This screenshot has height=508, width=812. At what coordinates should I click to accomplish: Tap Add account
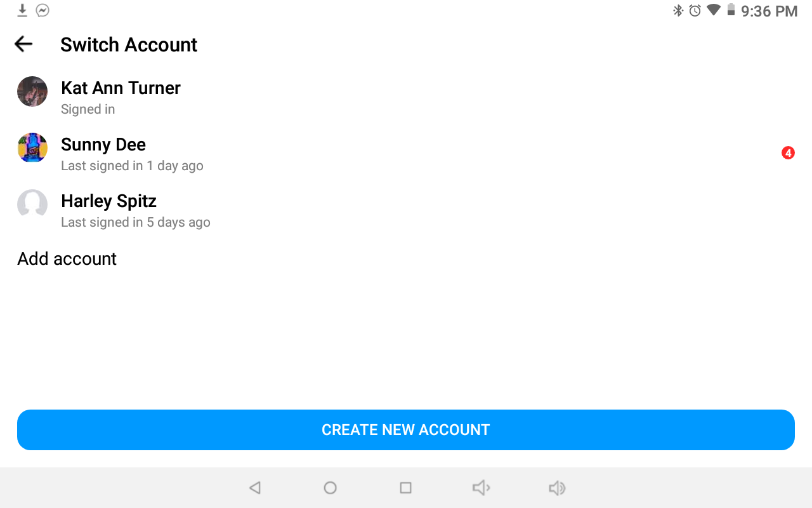(x=67, y=258)
